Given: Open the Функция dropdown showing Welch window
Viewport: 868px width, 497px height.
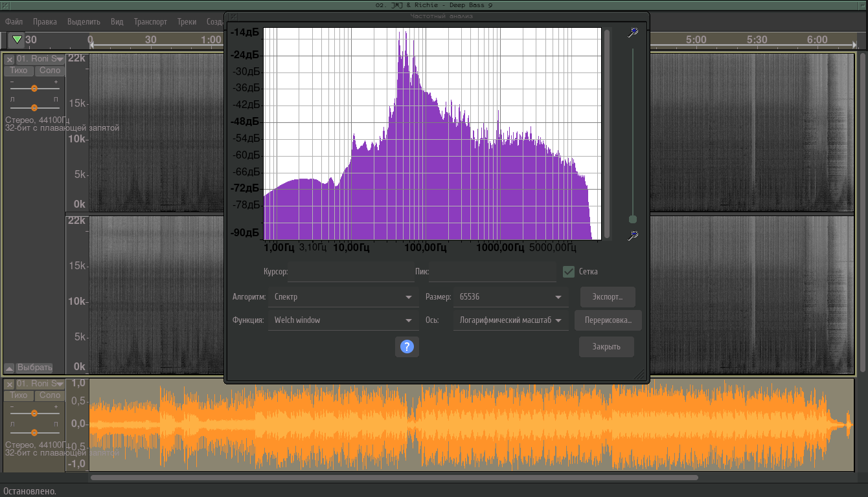Looking at the screenshot, I should pyautogui.click(x=343, y=320).
